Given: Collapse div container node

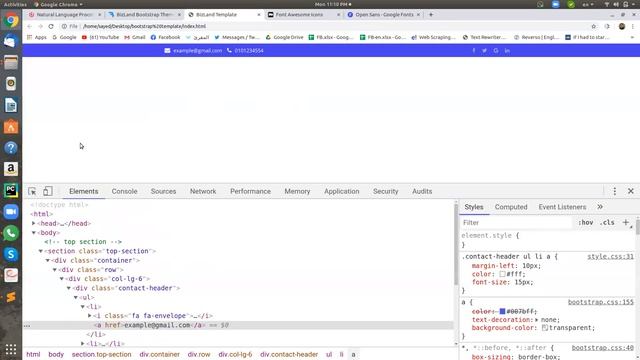Looking at the screenshot, I should point(47,260).
